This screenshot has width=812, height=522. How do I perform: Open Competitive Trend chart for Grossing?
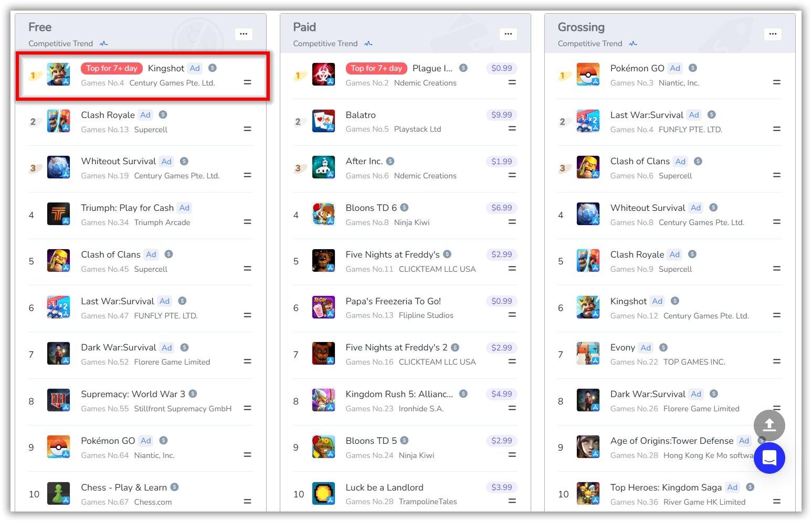(x=633, y=44)
